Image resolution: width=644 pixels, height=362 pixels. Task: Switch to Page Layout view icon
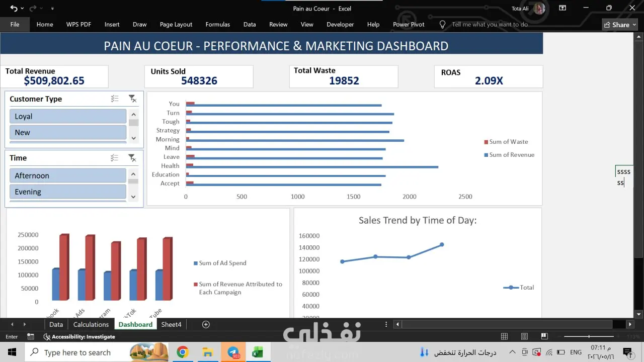point(524,336)
